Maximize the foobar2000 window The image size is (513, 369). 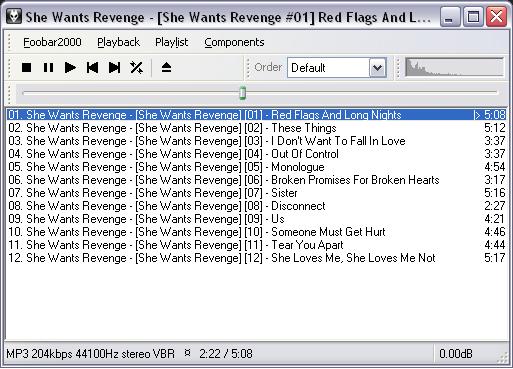coord(473,16)
